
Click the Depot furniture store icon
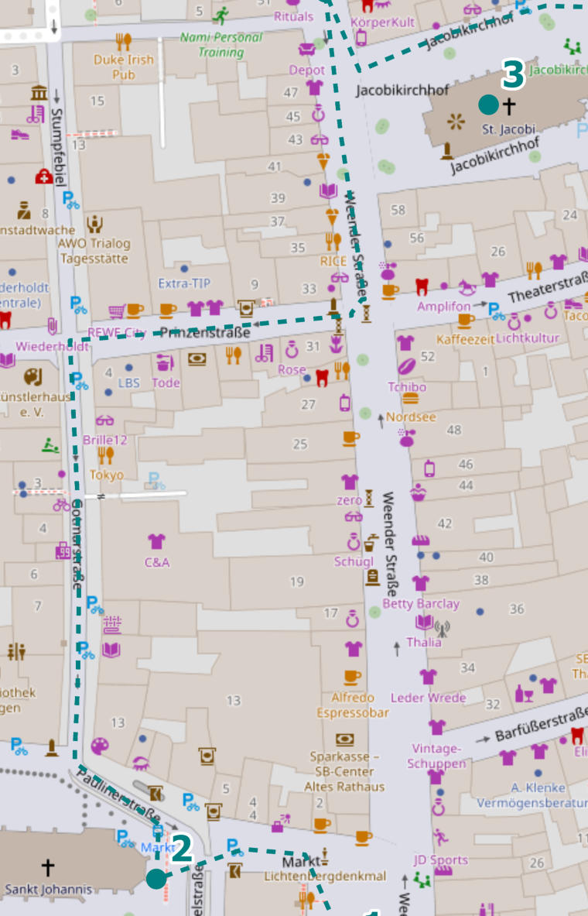(x=307, y=49)
